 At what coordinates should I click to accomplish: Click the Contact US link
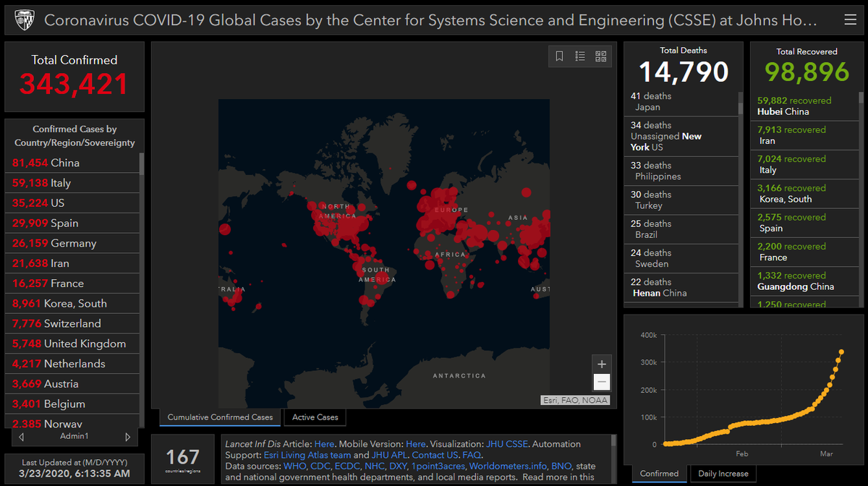click(x=435, y=455)
